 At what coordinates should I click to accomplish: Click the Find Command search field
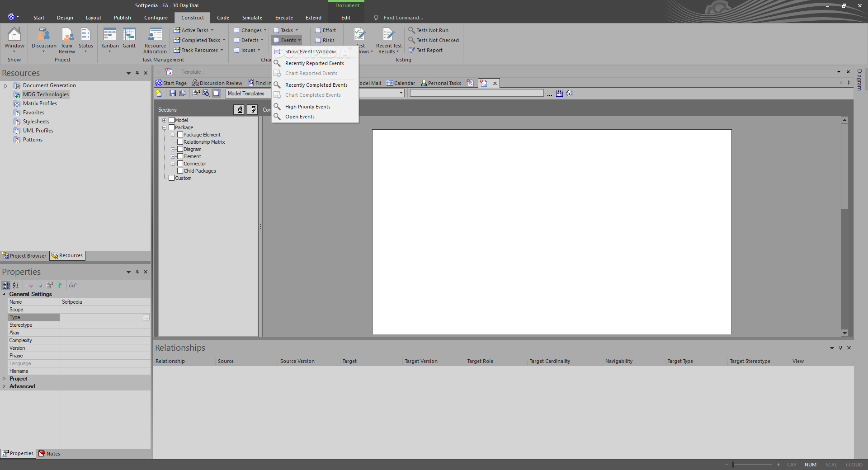(x=403, y=18)
